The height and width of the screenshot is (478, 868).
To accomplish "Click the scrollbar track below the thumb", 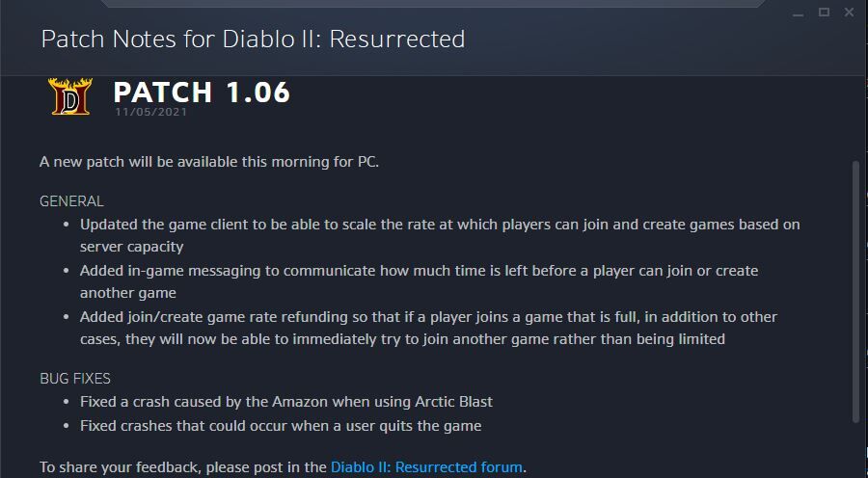I will (857, 451).
